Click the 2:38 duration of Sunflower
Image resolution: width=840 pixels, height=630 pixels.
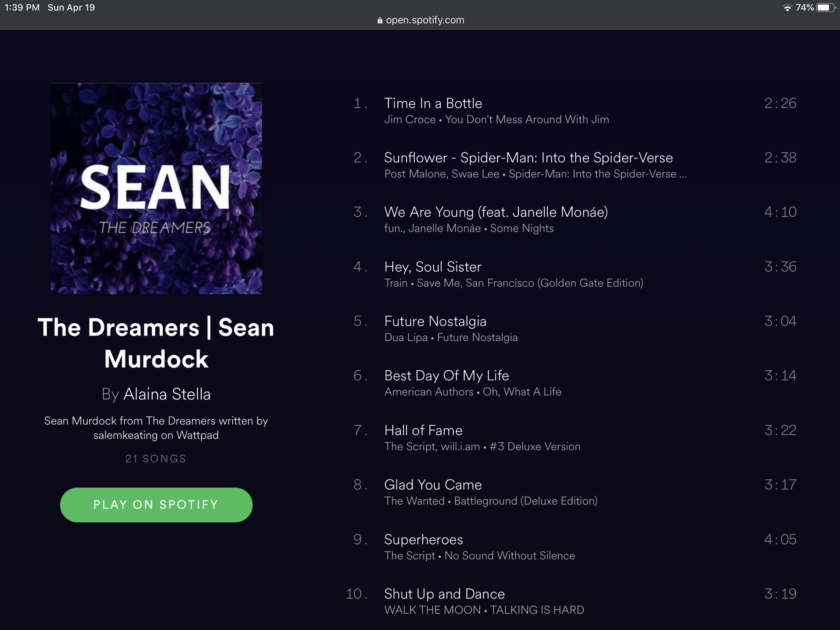(780, 157)
